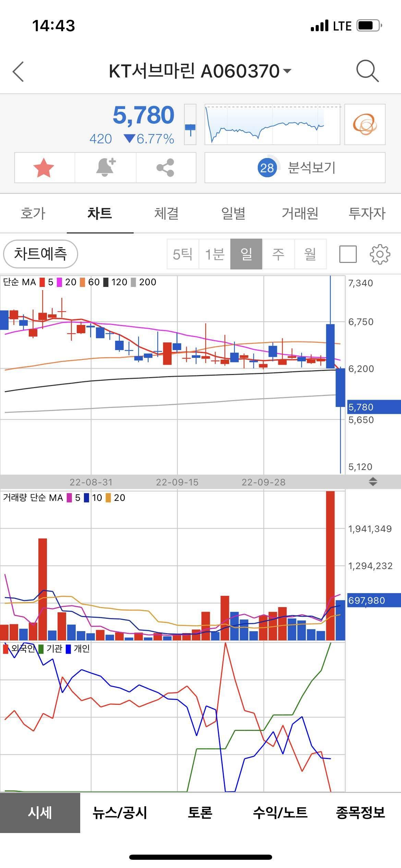Tap the latest blue candlestick at chart edge

340,387
